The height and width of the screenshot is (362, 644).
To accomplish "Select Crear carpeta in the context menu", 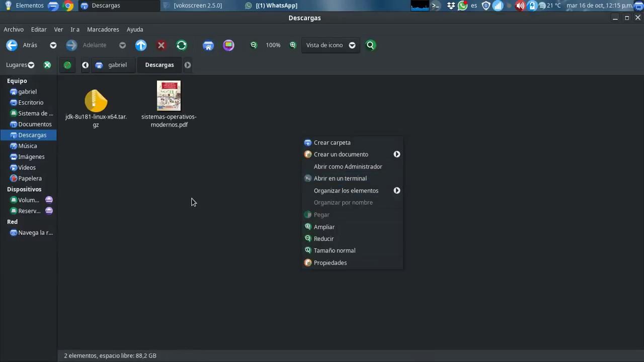I will pos(332,143).
